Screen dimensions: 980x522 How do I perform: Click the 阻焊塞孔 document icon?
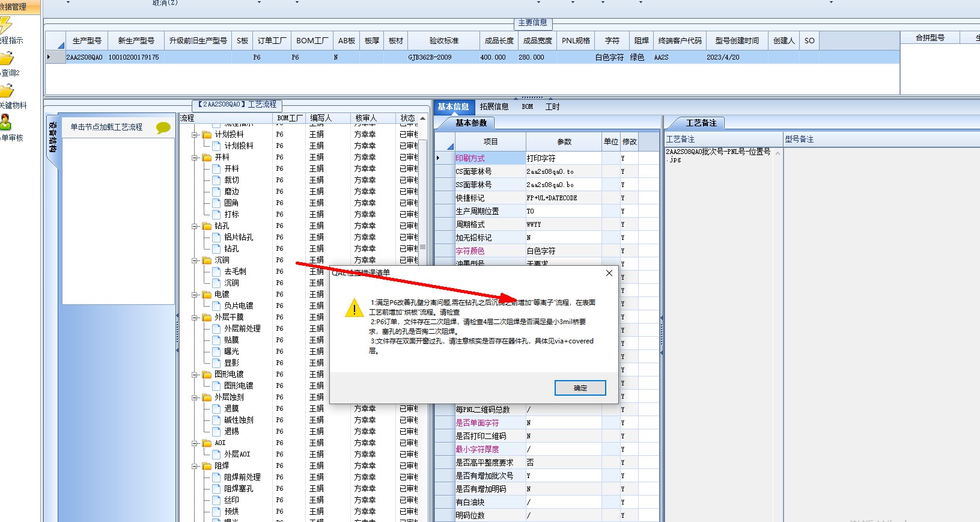(x=217, y=489)
